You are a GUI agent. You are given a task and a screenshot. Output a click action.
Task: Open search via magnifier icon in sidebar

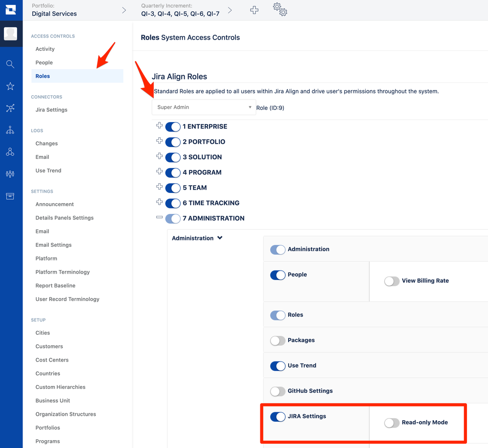(x=10, y=64)
